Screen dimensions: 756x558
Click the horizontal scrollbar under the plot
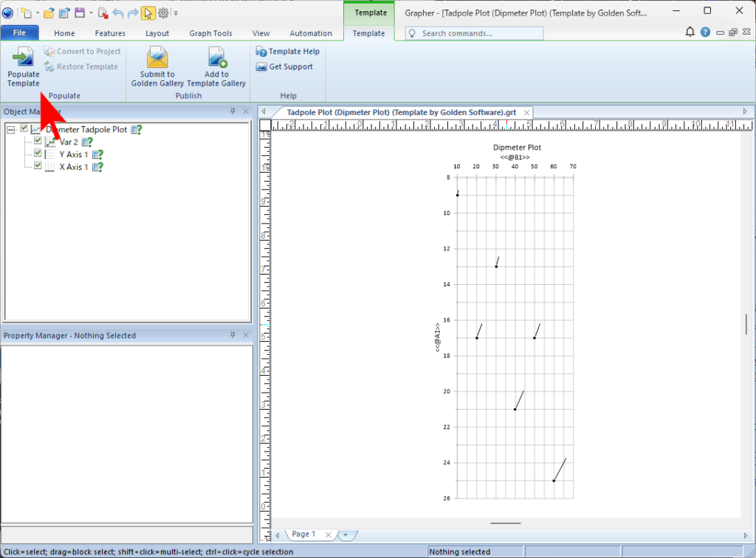pos(505,523)
